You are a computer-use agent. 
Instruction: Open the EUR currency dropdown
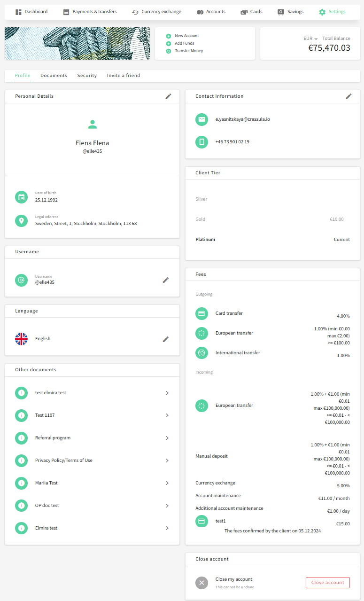pos(310,39)
